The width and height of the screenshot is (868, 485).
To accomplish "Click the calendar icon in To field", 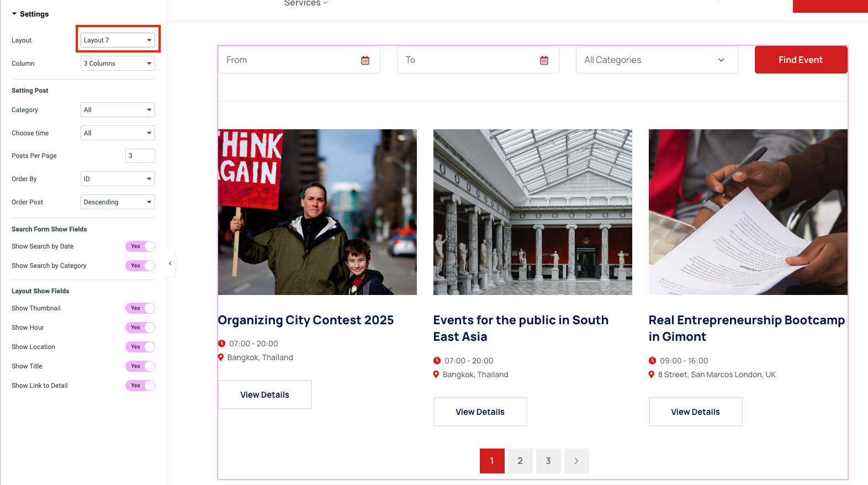I will pyautogui.click(x=544, y=60).
